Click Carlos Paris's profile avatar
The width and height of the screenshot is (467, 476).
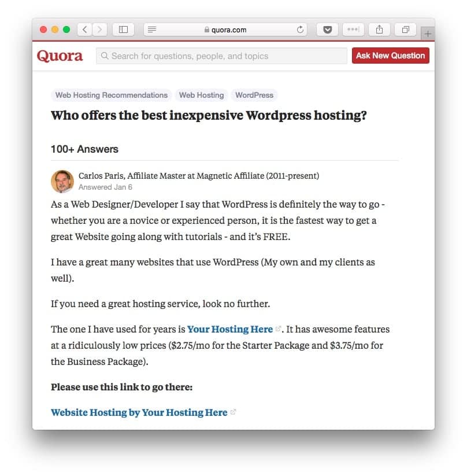click(x=62, y=182)
